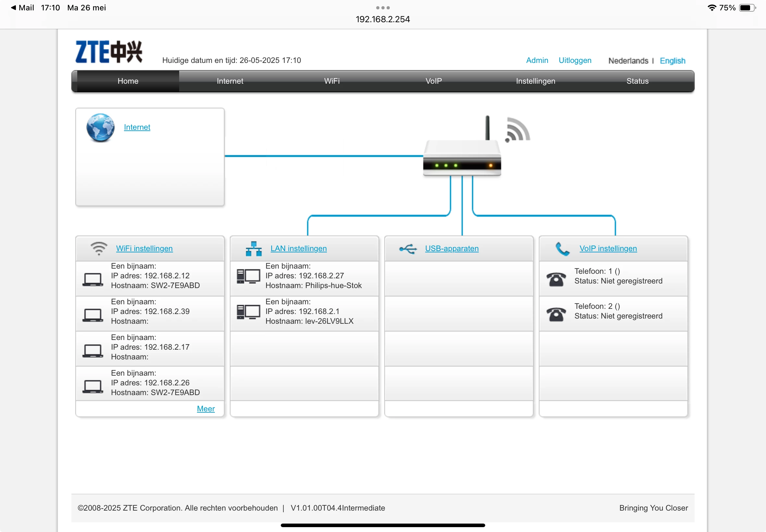Switch to the Instellingen tab
Screen dimensions: 766x532
click(x=535, y=81)
